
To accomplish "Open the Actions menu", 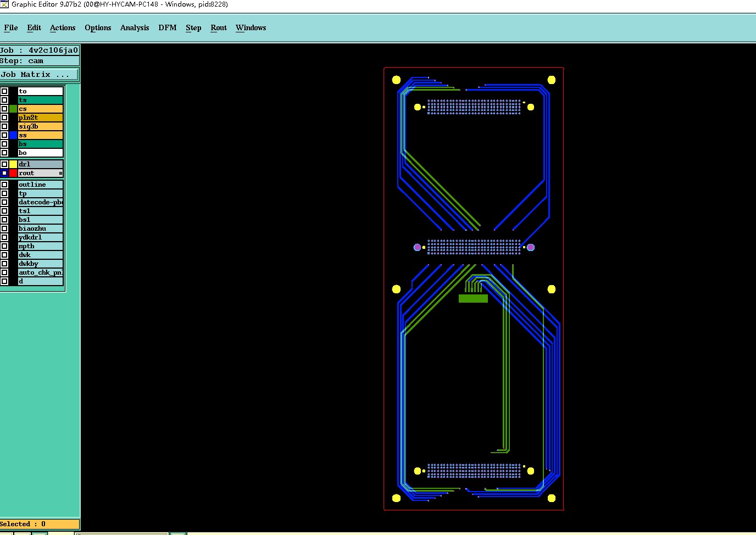I will point(63,28).
